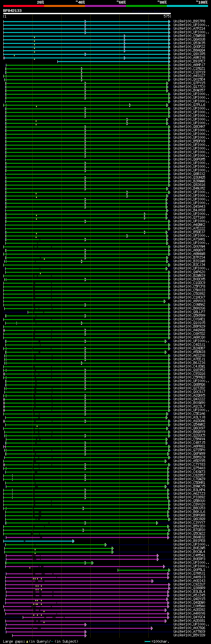Select hit label UniRef100_B4NJM2
The height and width of the screenshot is (644, 211).
[189, 189]
